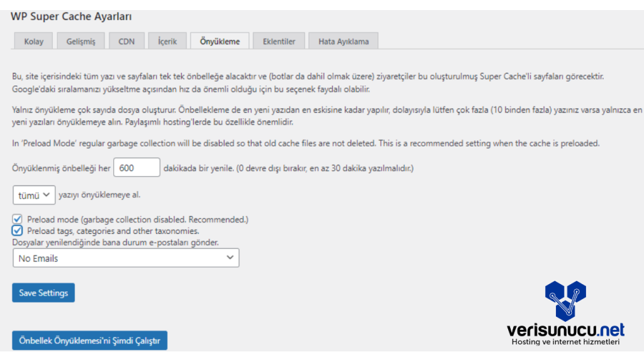The image size is (644, 362).
Task: Switch to Hata Ayıklama tab
Action: tap(343, 41)
